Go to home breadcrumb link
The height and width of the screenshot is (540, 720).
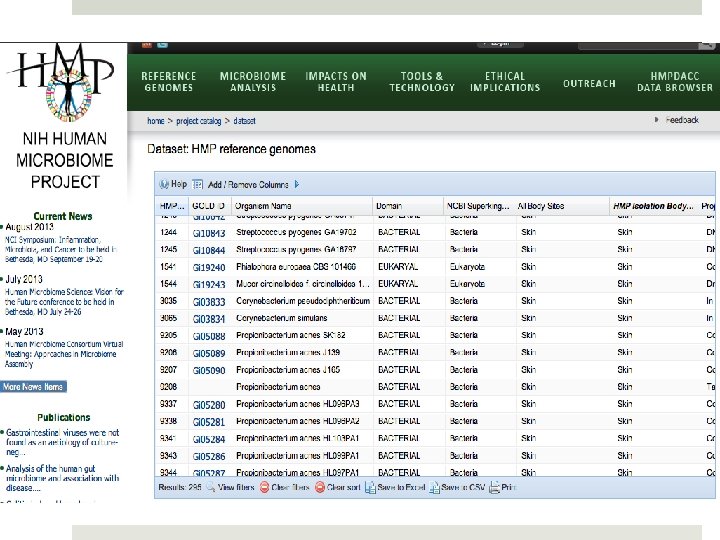point(156,121)
